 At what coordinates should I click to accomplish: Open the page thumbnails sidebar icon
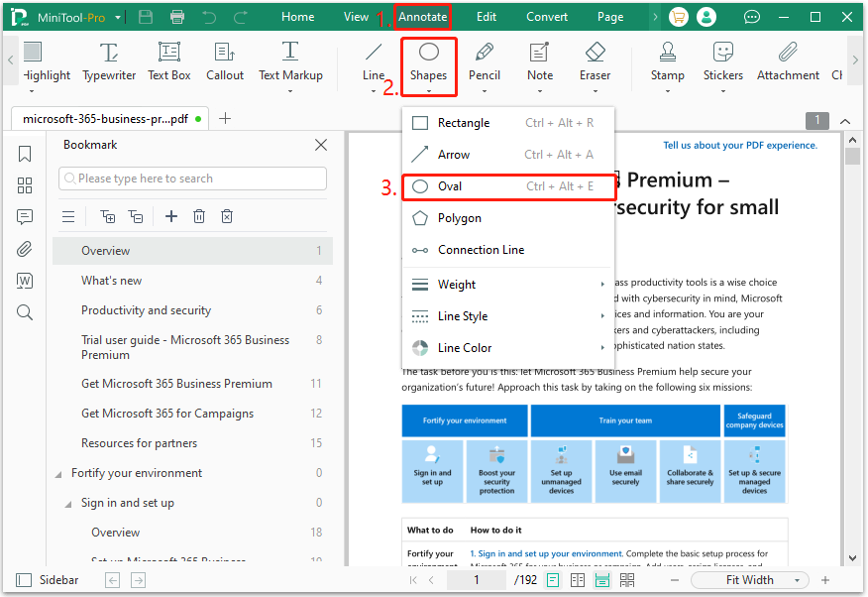tap(25, 185)
